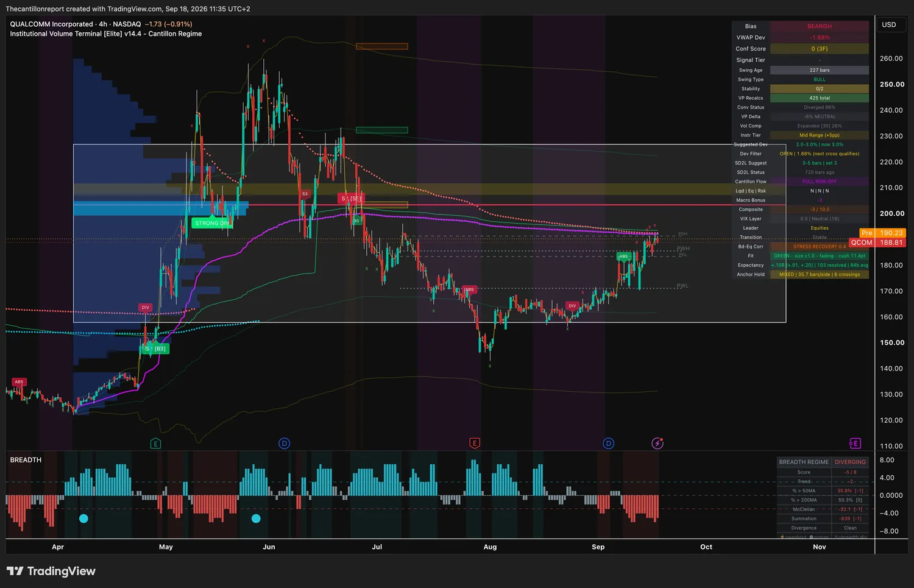Click the red DIV label before September
Screen dimensions: 914x588
pyautogui.click(x=572, y=306)
